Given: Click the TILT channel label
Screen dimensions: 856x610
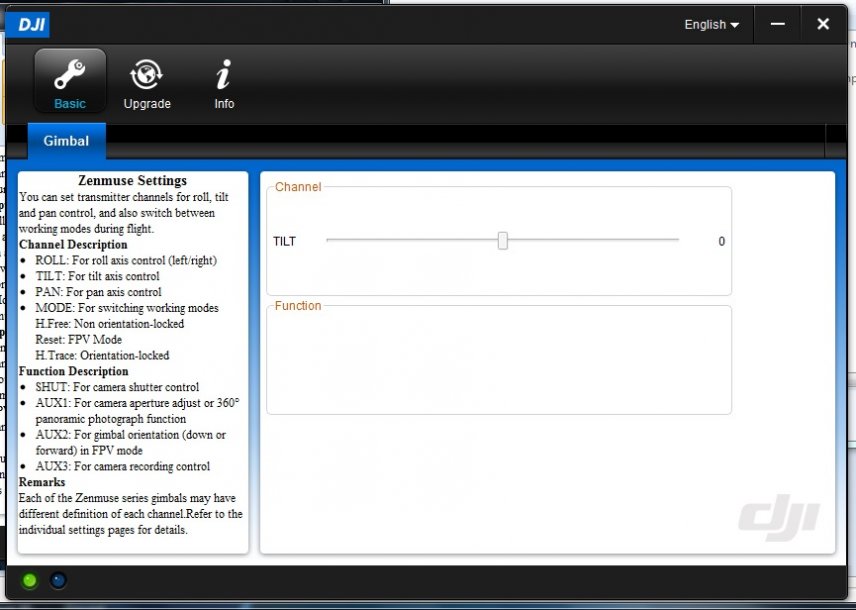Looking at the screenshot, I should point(284,241).
